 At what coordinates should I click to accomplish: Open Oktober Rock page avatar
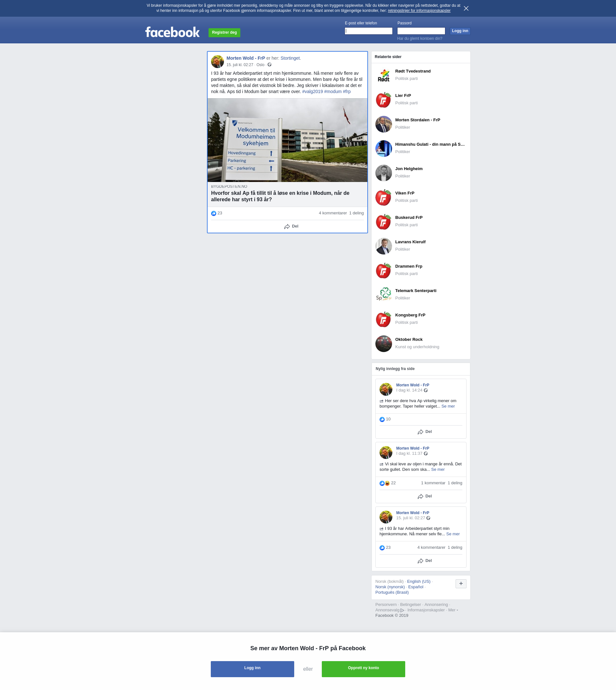(383, 344)
